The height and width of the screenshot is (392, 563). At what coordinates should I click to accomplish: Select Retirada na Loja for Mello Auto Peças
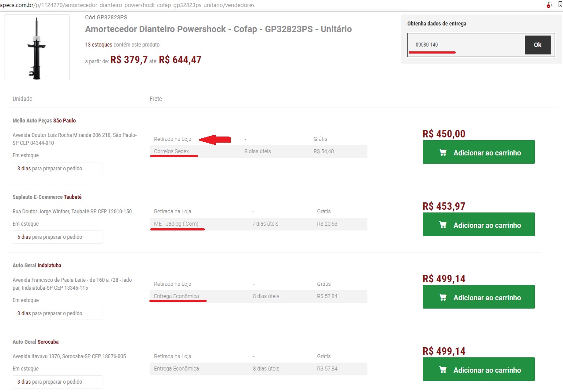coord(173,139)
